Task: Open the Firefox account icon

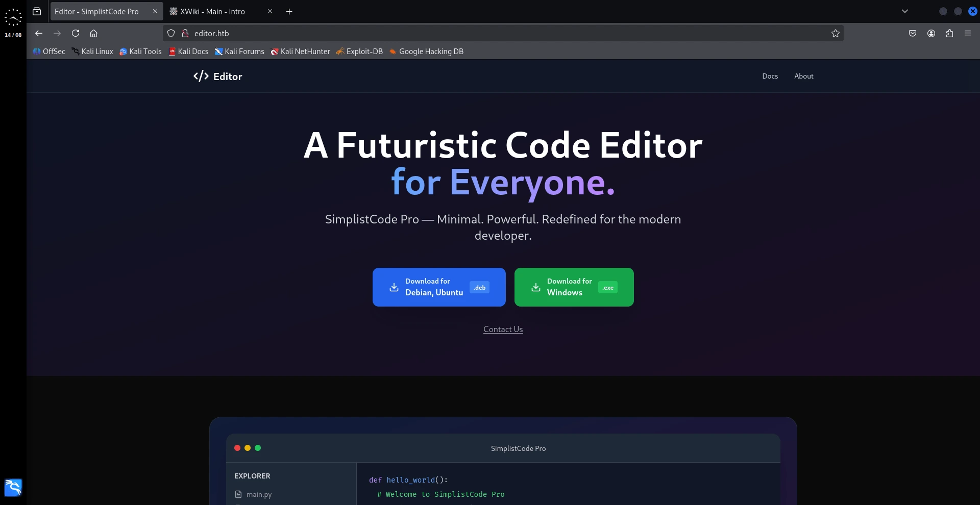Action: pyautogui.click(x=931, y=33)
